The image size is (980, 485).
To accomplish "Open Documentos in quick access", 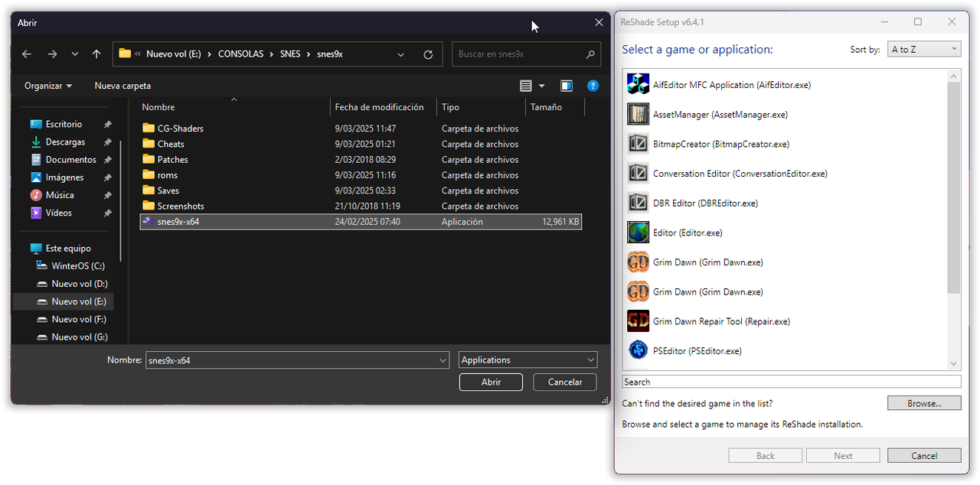I will click(x=70, y=159).
